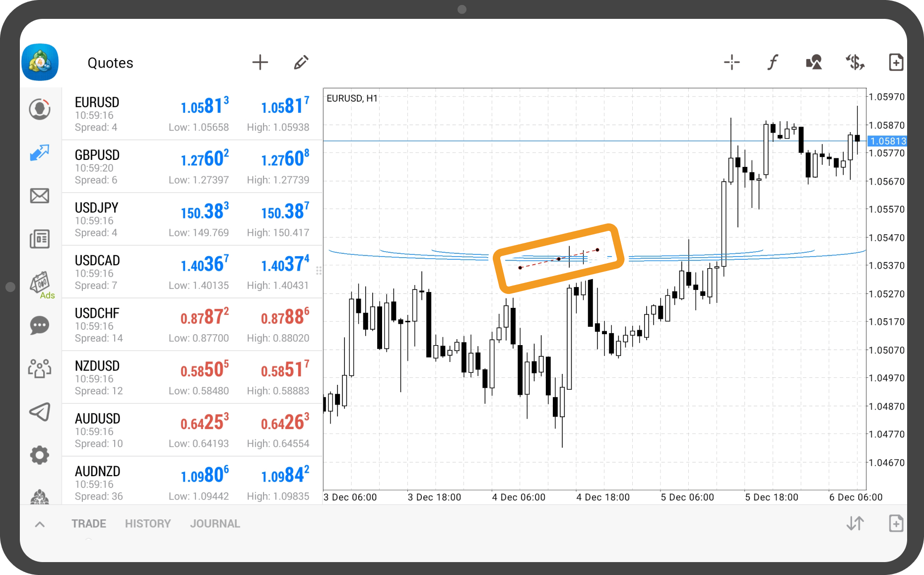Open the news icon in sidebar
The width and height of the screenshot is (924, 575).
pyautogui.click(x=40, y=239)
